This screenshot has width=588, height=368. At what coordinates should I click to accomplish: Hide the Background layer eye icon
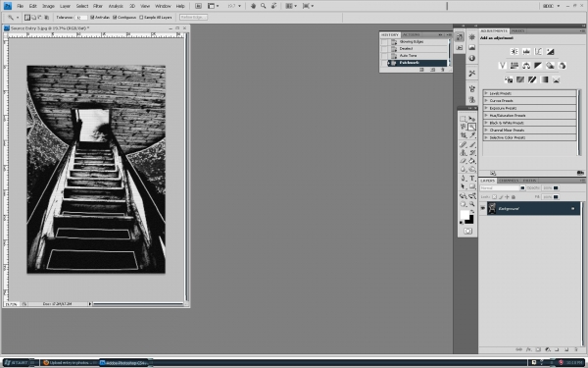point(483,208)
